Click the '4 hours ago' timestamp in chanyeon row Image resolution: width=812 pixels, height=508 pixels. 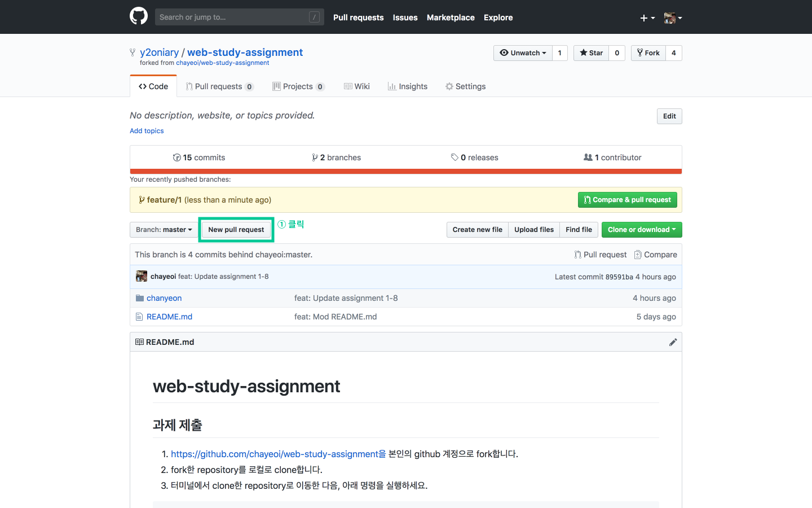[x=654, y=298]
